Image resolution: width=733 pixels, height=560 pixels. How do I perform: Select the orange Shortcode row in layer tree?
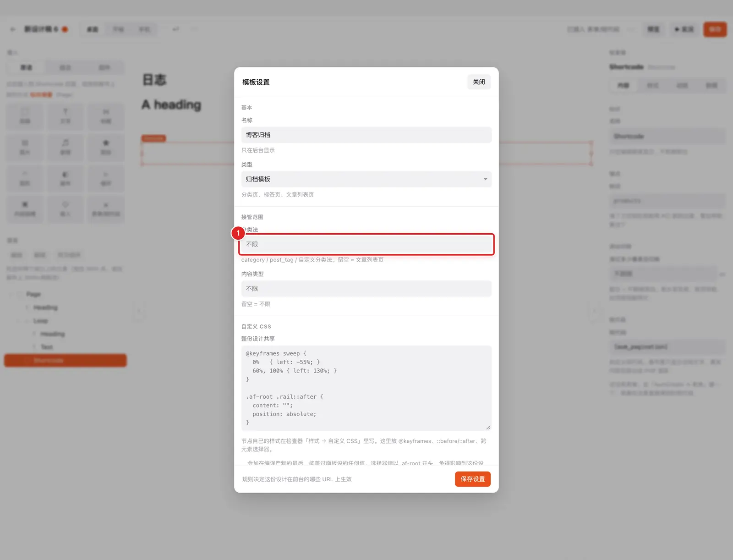66,360
